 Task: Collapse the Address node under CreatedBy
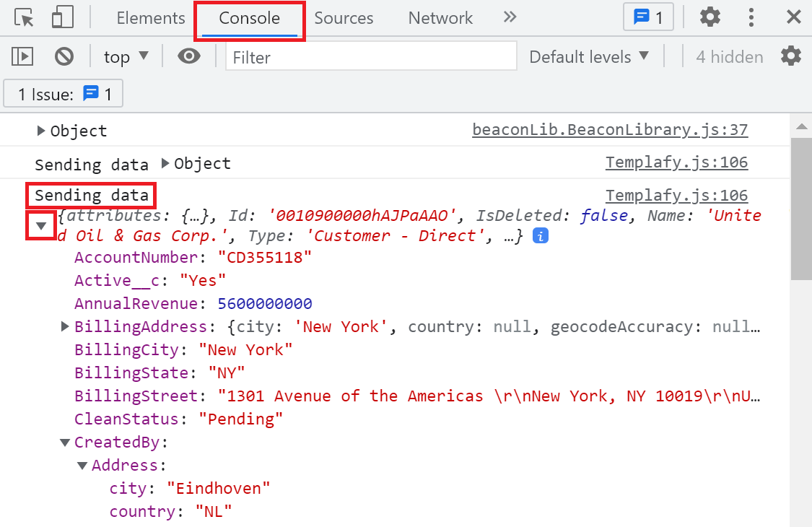click(x=82, y=466)
